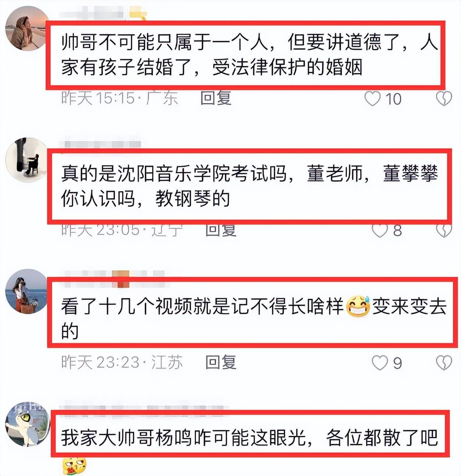Reply to the 15:15 Guangdong comment
461x476 pixels.
pyautogui.click(x=216, y=98)
